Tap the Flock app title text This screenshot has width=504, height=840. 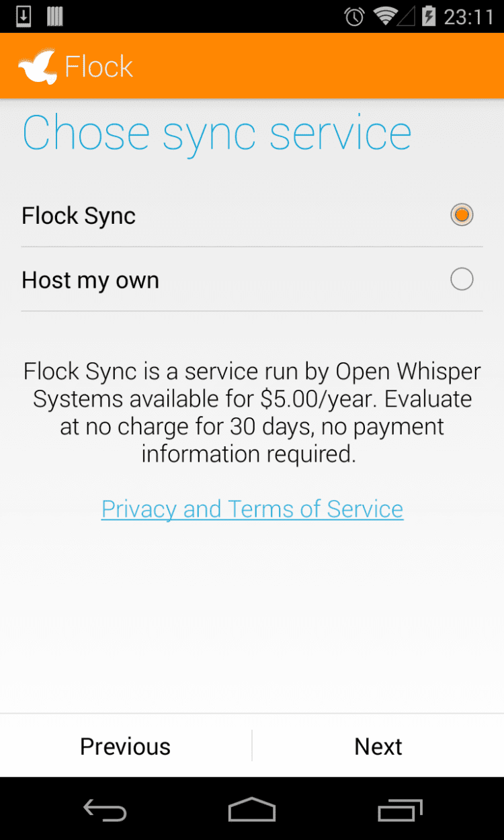(x=99, y=67)
